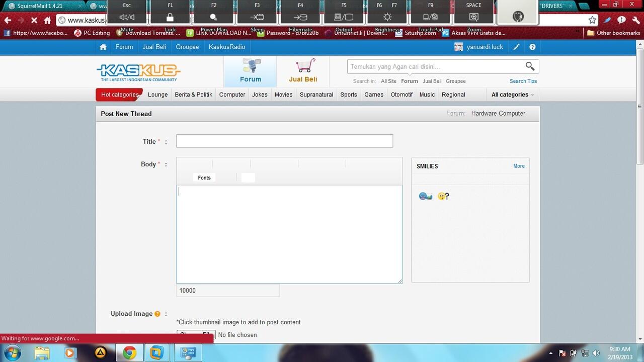This screenshot has width=644, height=362.
Task: Click the Search Tips link
Action: click(523, 81)
